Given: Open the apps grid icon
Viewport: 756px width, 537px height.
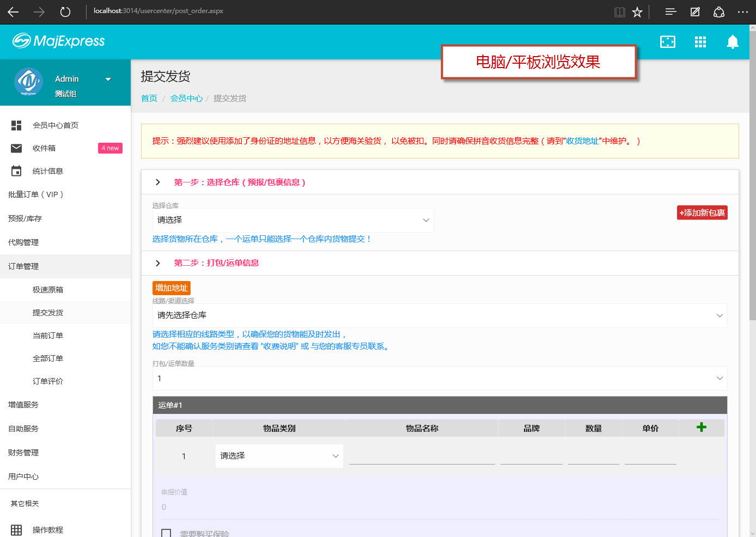Looking at the screenshot, I should (700, 42).
